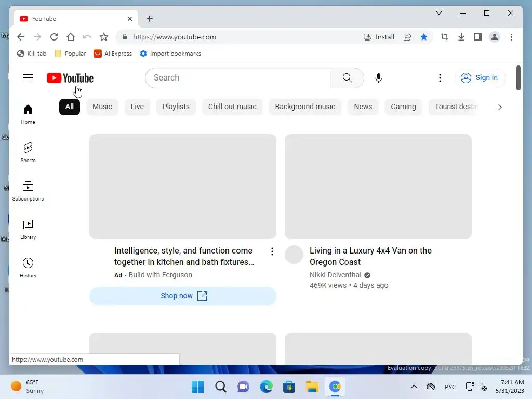The width and height of the screenshot is (532, 399).
Task: Open a new browser tab
Action: 150,19
